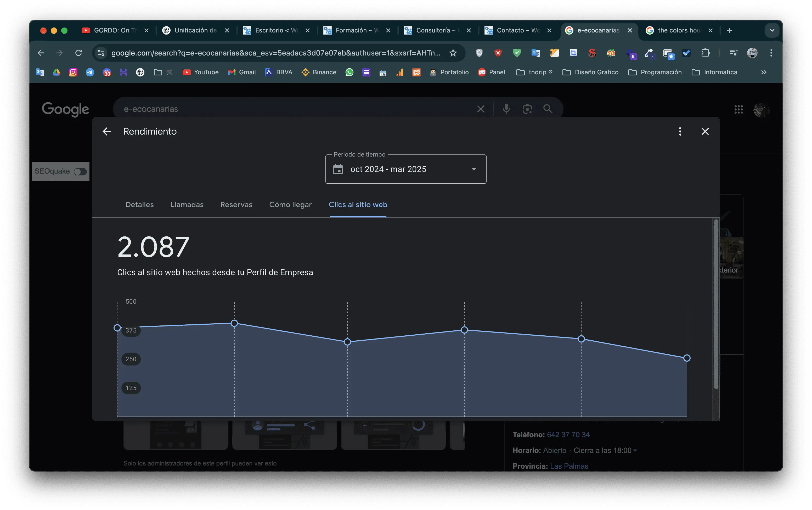The width and height of the screenshot is (812, 510).
Task: Open the Diseño Grafico bookmark folder
Action: pyautogui.click(x=590, y=72)
